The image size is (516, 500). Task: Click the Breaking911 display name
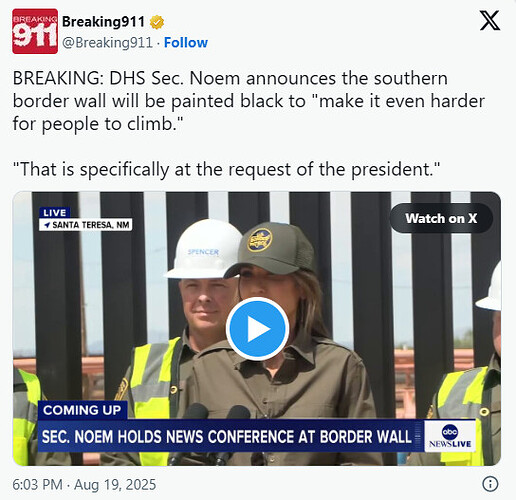coord(103,22)
